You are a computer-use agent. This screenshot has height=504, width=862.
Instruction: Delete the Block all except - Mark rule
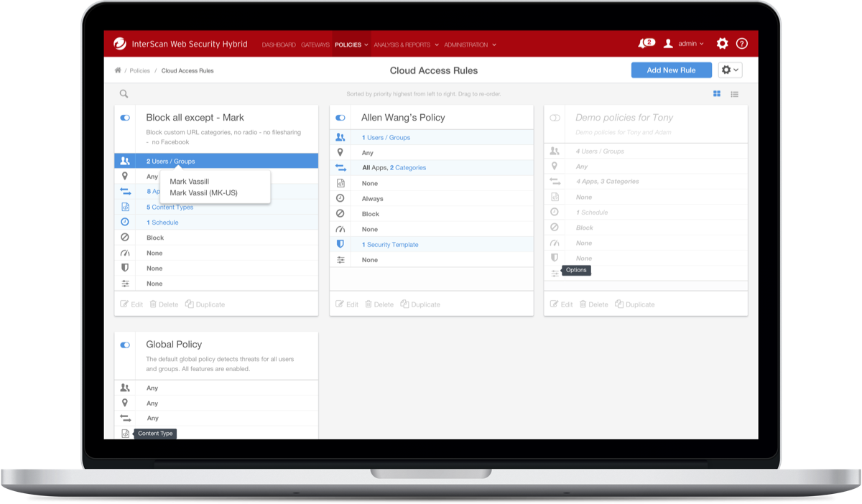[x=164, y=304]
